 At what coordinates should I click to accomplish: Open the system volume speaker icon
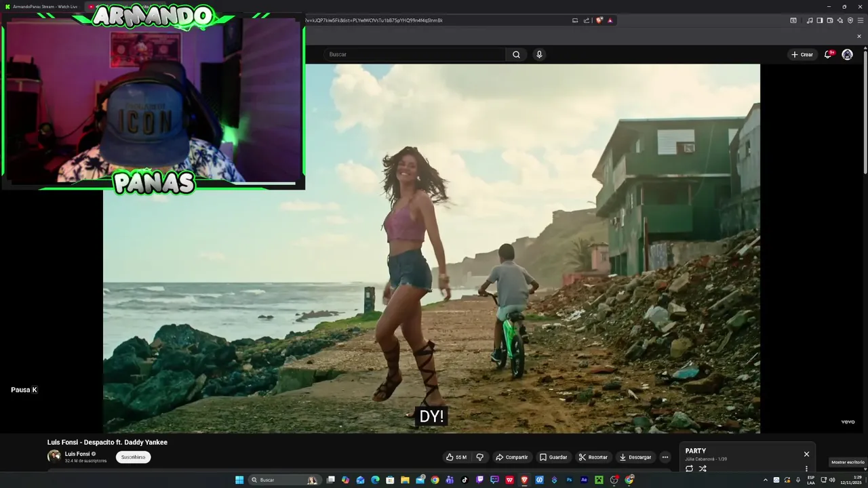coord(832,480)
